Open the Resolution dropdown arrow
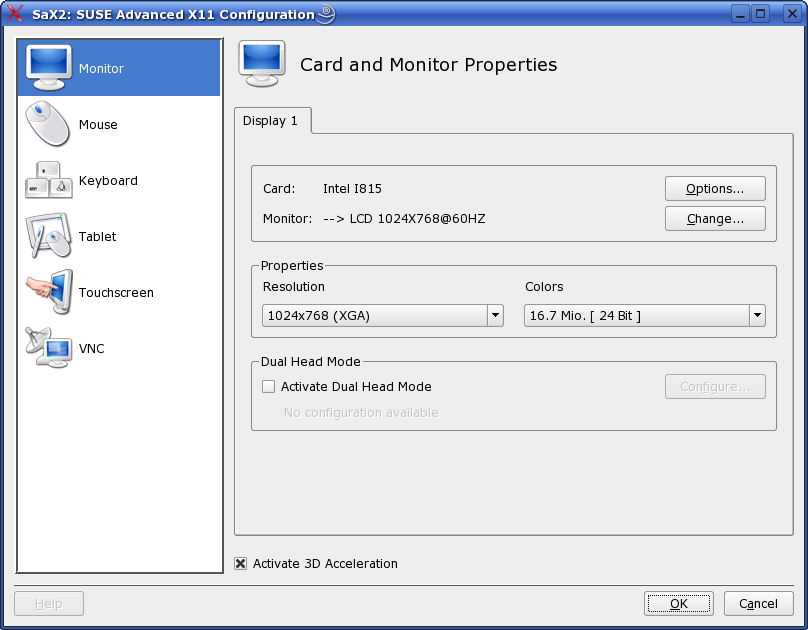808x630 pixels. (x=495, y=315)
